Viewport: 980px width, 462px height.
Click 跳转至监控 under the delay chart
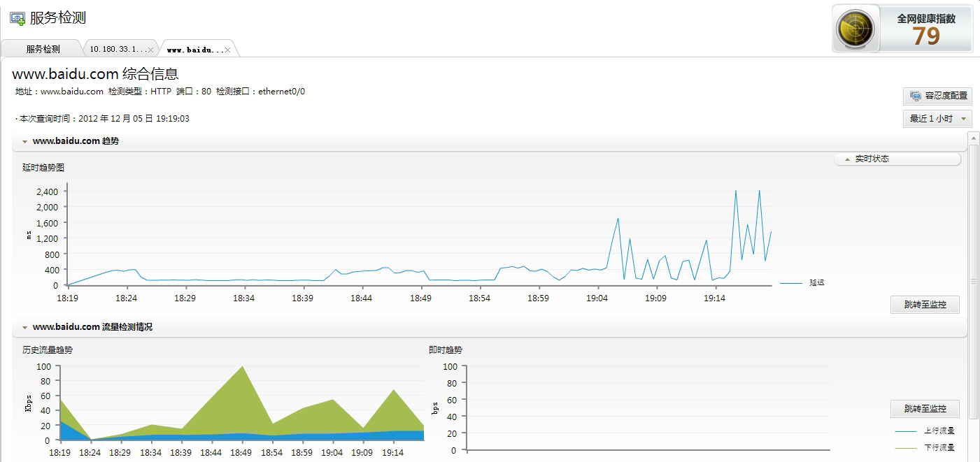pyautogui.click(x=925, y=305)
